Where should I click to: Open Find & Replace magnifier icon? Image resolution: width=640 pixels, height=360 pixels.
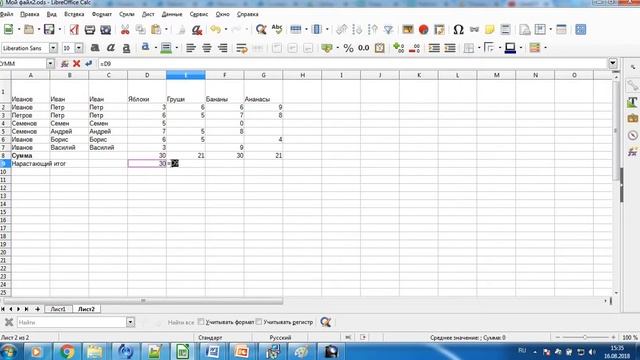tap(261, 29)
